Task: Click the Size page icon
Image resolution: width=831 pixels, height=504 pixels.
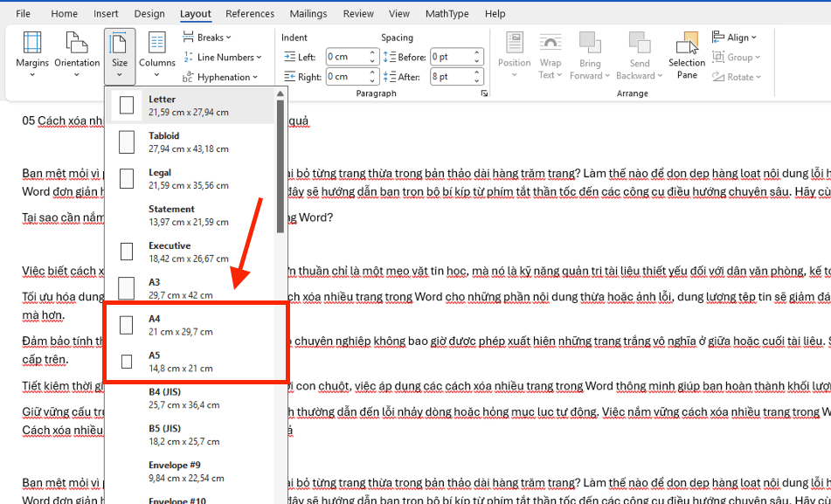Action: 119,44
